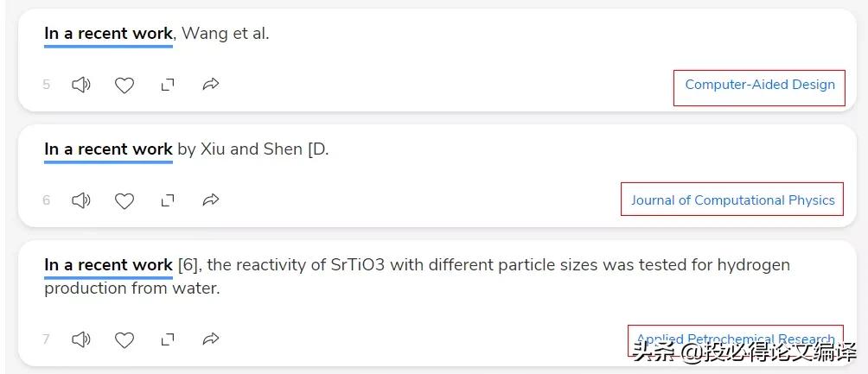Click result number 5
The width and height of the screenshot is (868, 374).
click(47, 85)
